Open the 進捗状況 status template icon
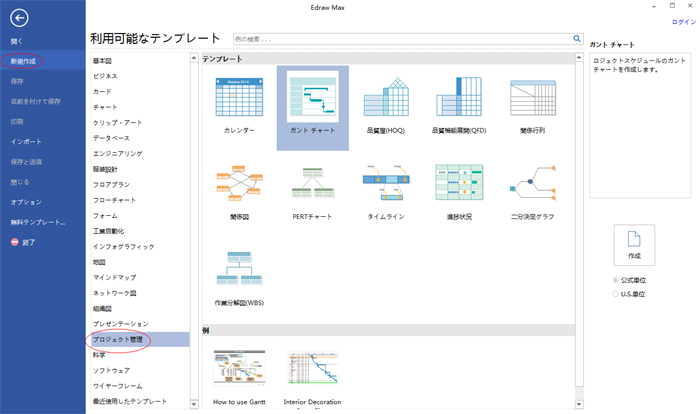Image resolution: width=700 pixels, height=414 pixels. pyautogui.click(x=459, y=182)
